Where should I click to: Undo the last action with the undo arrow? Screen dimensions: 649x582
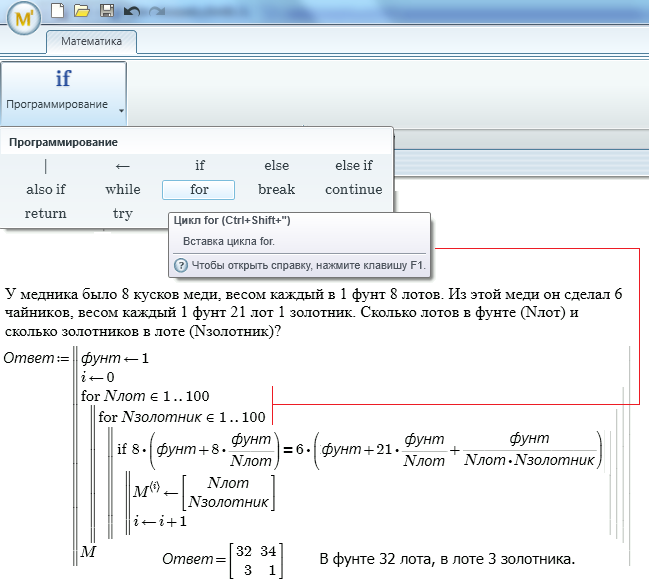[x=132, y=11]
